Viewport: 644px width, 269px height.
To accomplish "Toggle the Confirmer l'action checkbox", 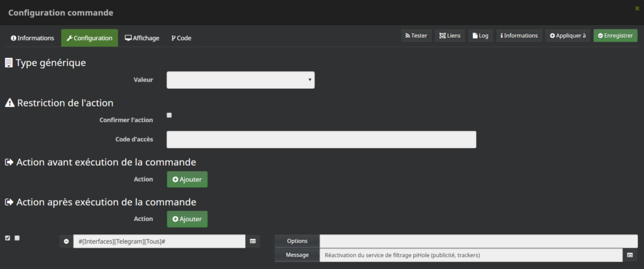I will (x=169, y=115).
